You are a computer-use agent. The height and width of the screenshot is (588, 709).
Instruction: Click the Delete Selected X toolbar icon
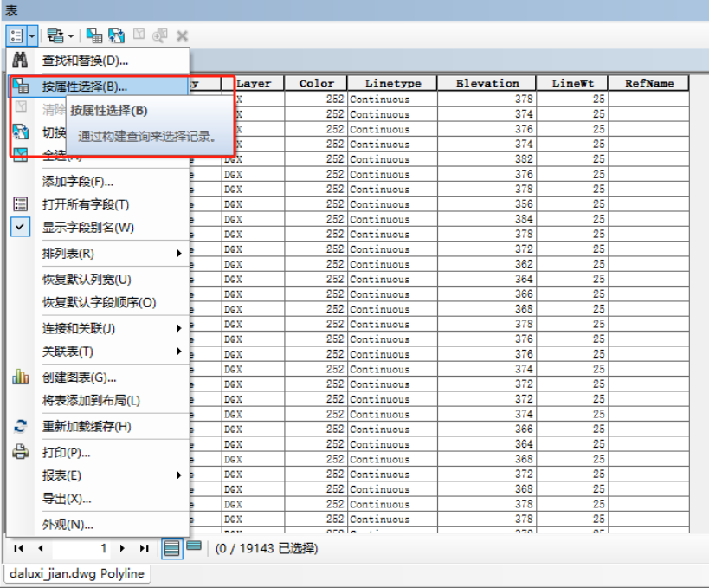tap(182, 36)
